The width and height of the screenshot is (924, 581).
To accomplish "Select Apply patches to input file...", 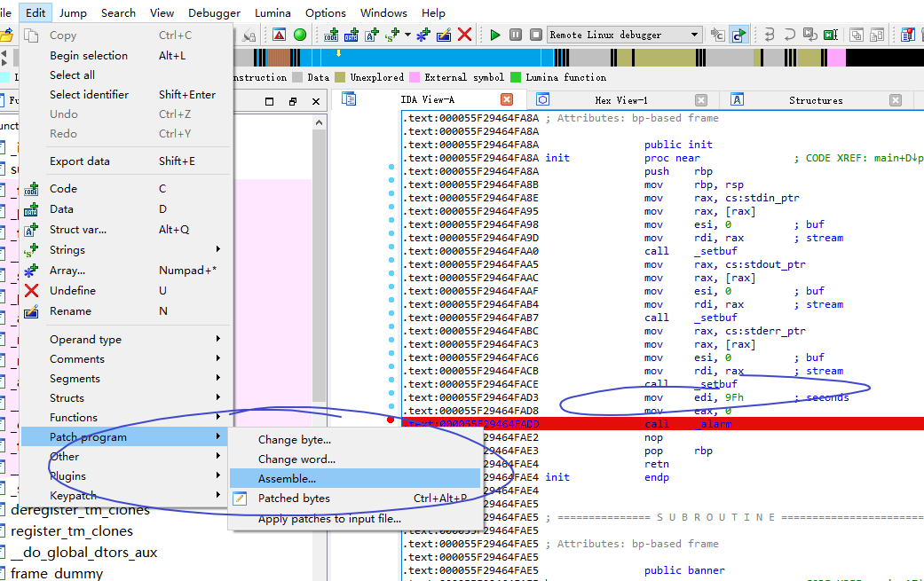I will coord(355,519).
